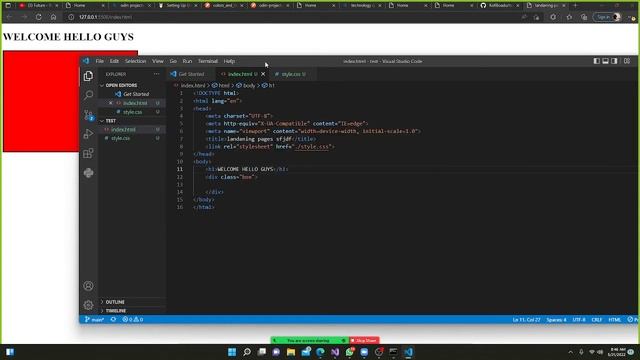Show hidden system tray icons chevron

pos(570,352)
